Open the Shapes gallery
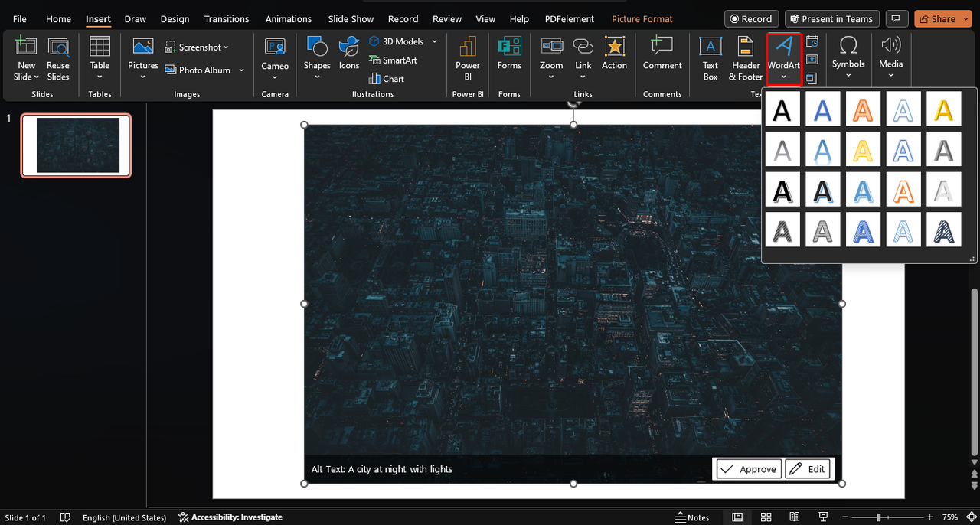This screenshot has width=980, height=525. tap(316, 58)
